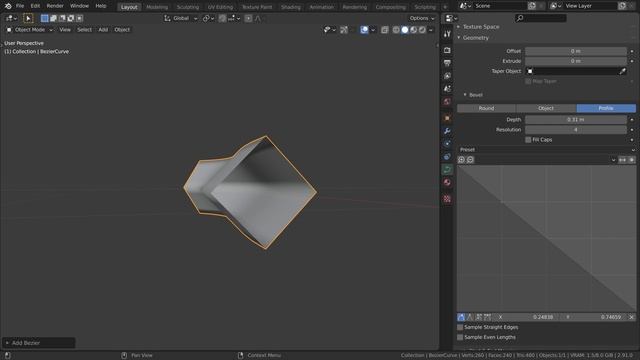Open the pivot point dropdown
Image resolution: width=640 pixels, height=360 pixels.
point(208,18)
